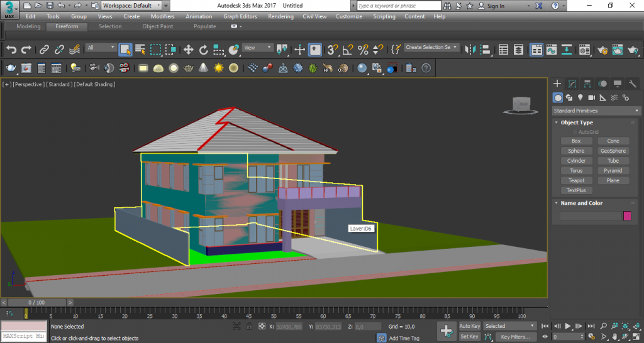Activate Bind to Space Warp tool

(74, 50)
